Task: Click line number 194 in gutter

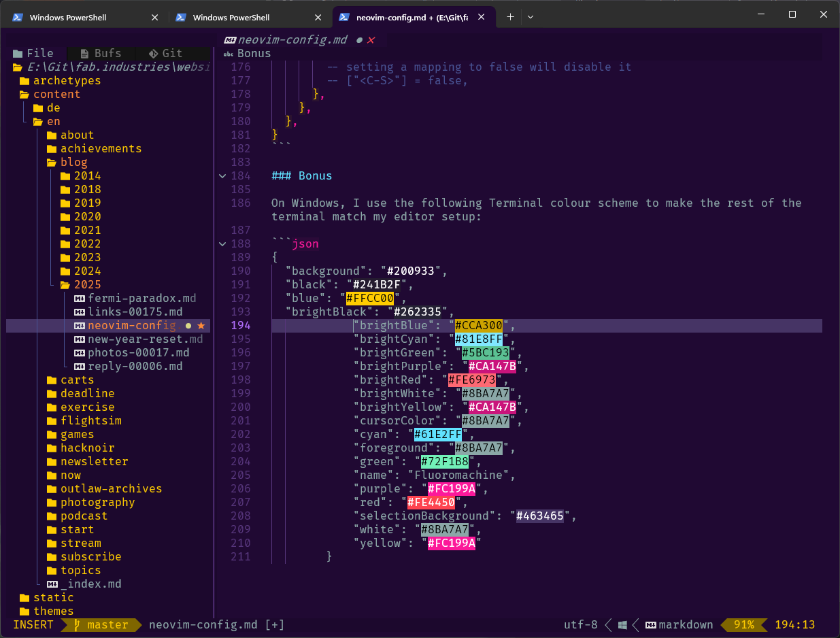Action: (240, 325)
